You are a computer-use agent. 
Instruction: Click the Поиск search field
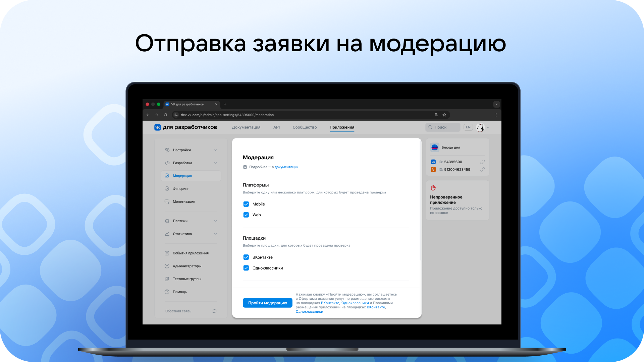tap(443, 127)
